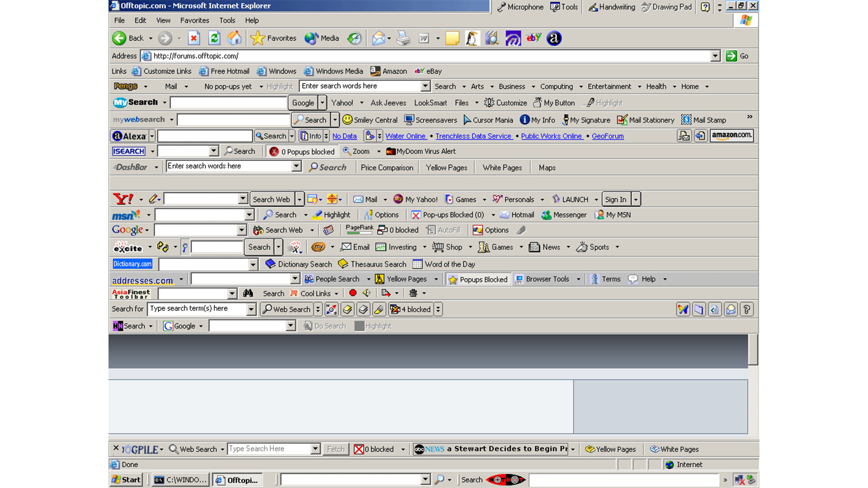Viewport: 868px width, 488px height.
Task: Click the Tools menu item
Action: 226,20
